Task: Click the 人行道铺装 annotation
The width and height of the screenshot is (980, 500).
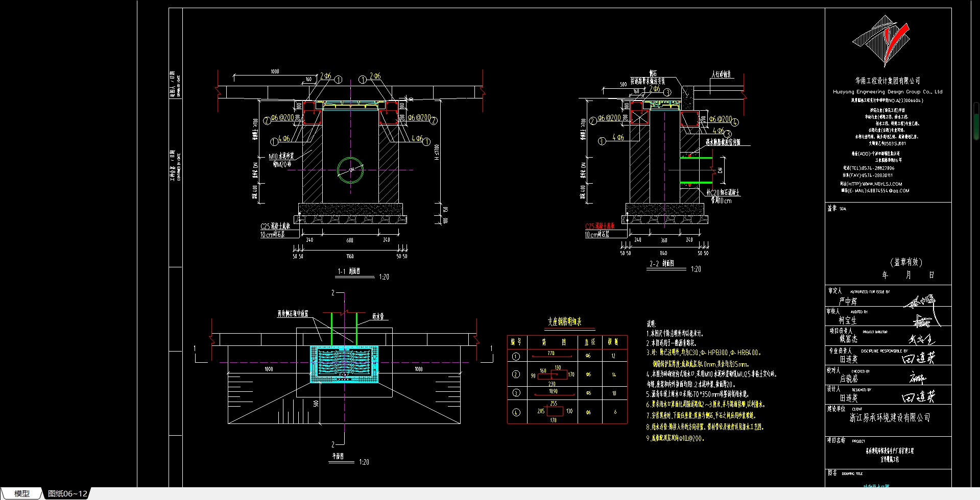Action: 721,74
